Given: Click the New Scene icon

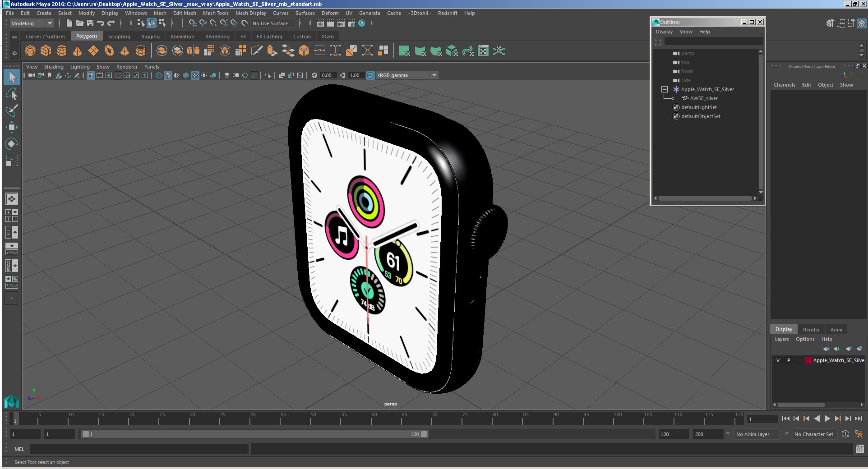Looking at the screenshot, I should (69, 23).
